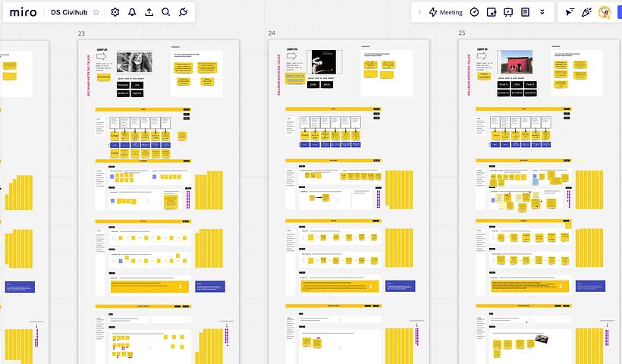Image resolution: width=622 pixels, height=364 pixels.
Task: Select the FURAC COLOMBIA sticky note
Action: 484,76
